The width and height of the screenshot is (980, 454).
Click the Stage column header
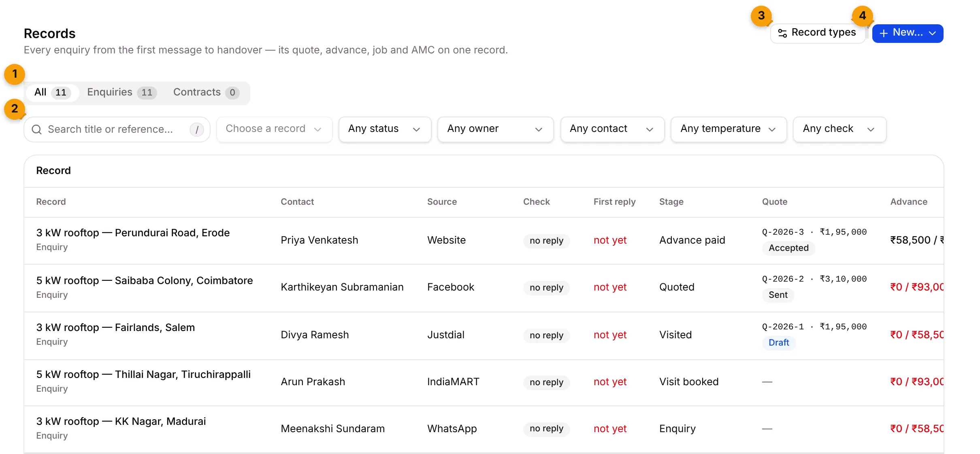(x=671, y=202)
